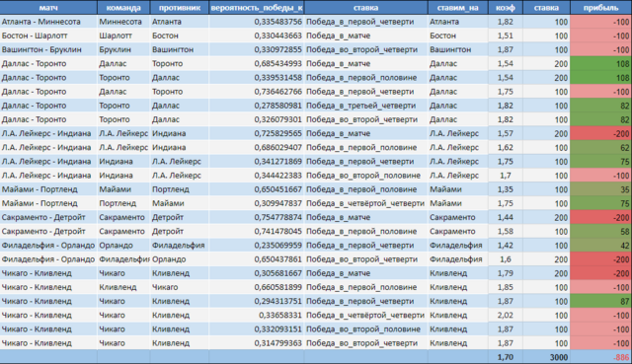Select the коэф column header

tap(506, 8)
